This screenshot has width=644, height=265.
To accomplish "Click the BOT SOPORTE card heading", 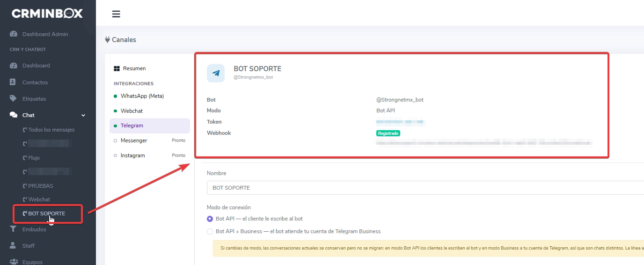I will 257,69.
